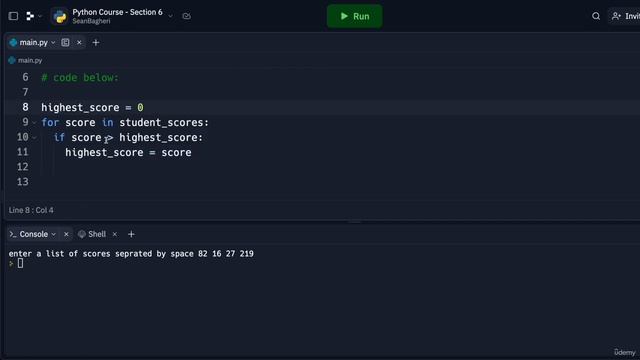Click the SeanBagheri username label
This screenshot has width=640, height=360.
(91, 21)
